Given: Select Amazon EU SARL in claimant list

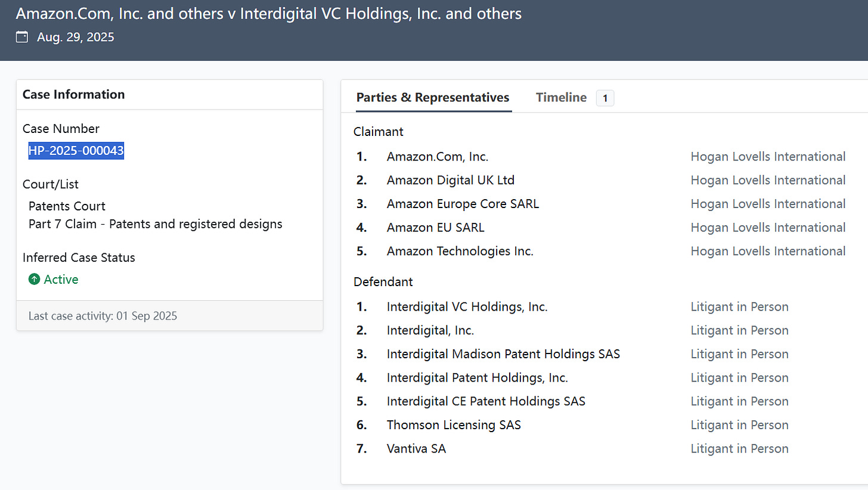Looking at the screenshot, I should (435, 228).
